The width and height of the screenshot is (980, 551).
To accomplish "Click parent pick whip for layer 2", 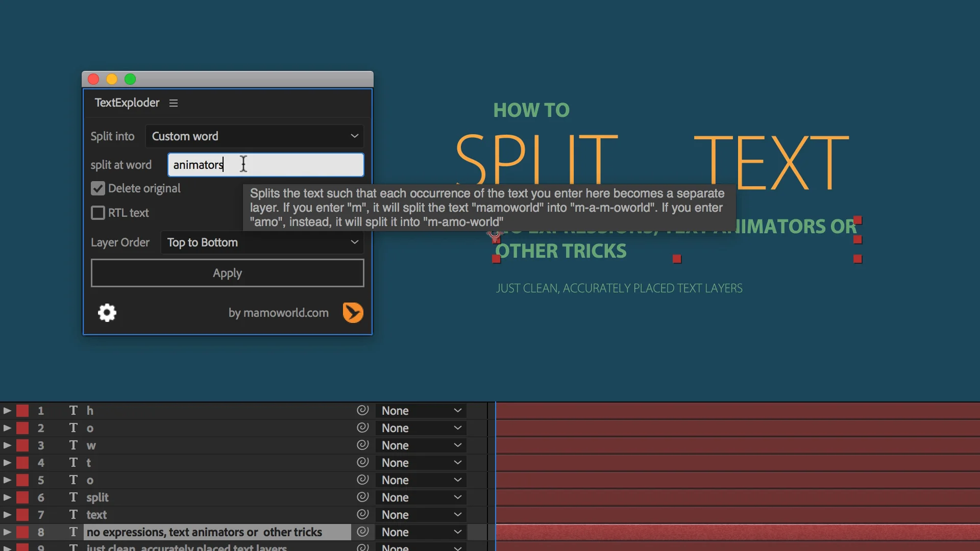I will pos(362,428).
